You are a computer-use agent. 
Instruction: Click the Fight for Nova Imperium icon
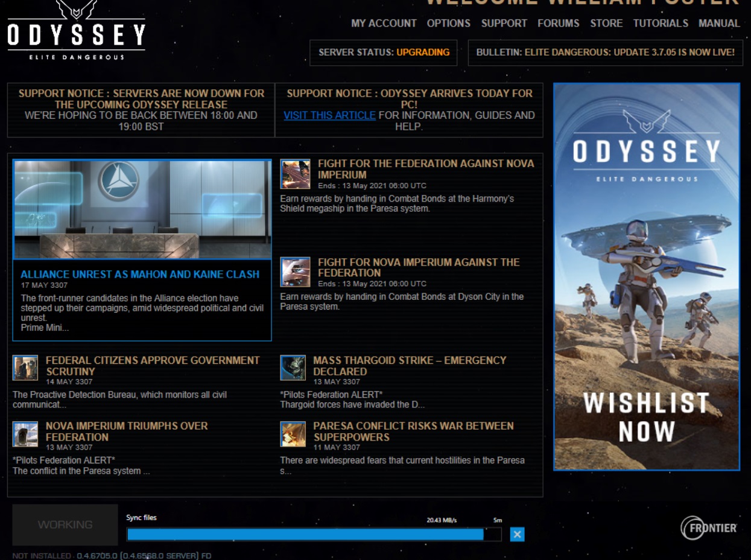click(295, 272)
